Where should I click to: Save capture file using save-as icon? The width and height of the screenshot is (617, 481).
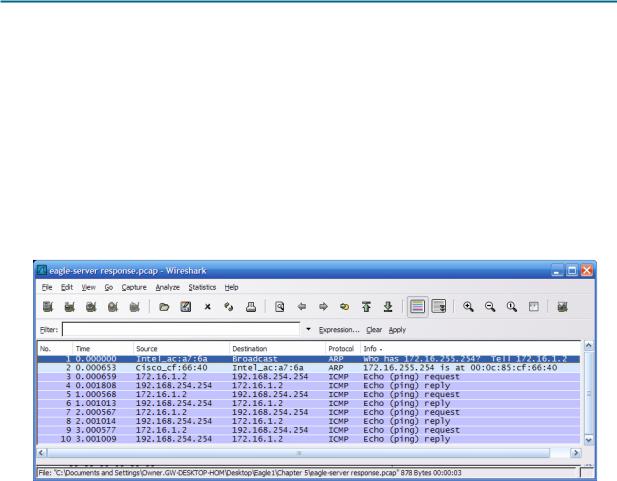click(x=186, y=307)
